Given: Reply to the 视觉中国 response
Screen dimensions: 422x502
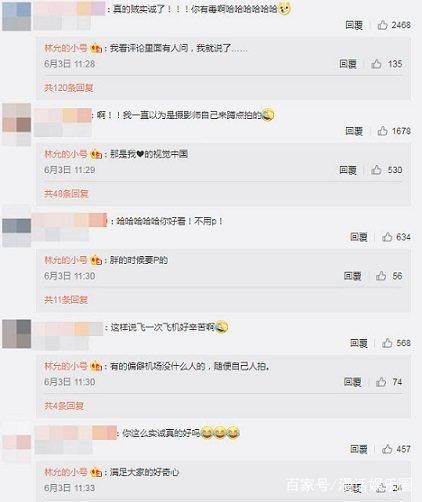Looking at the screenshot, I should [348, 170].
